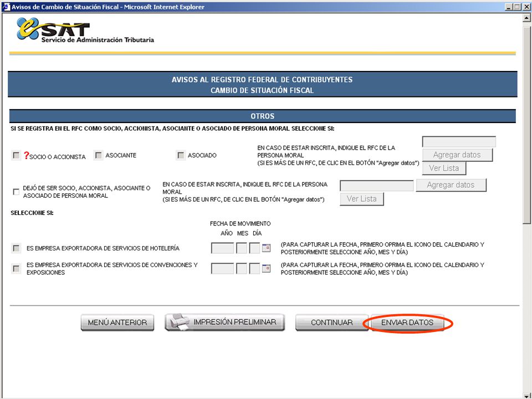Minimize the Internet Explorer window
Image resolution: width=532 pixels, height=399 pixels.
[x=509, y=7]
